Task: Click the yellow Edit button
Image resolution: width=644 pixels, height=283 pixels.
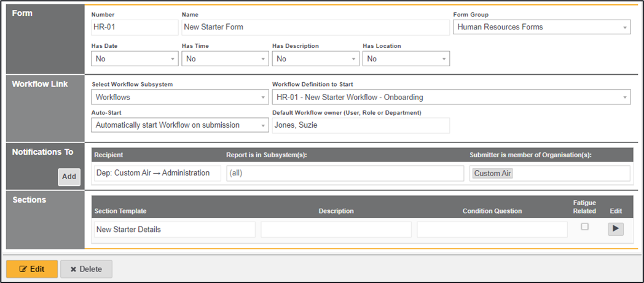Action: (32, 269)
